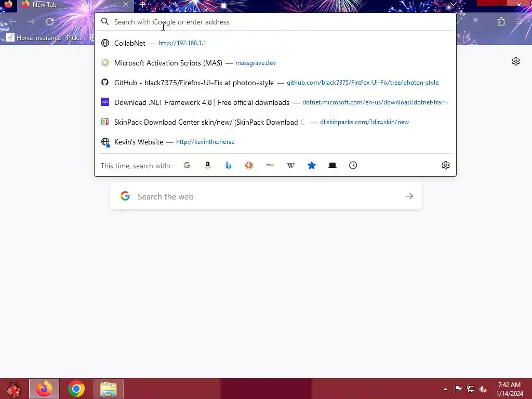The height and width of the screenshot is (399, 532).
Task: Open SkinPack Download Center suggestion
Action: 275,122
